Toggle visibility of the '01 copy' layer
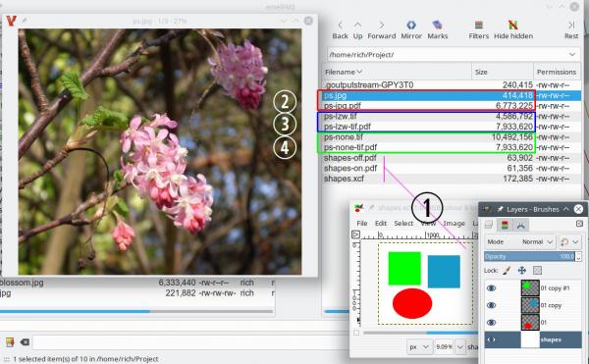Screen dimensions: 589x364 491,305
